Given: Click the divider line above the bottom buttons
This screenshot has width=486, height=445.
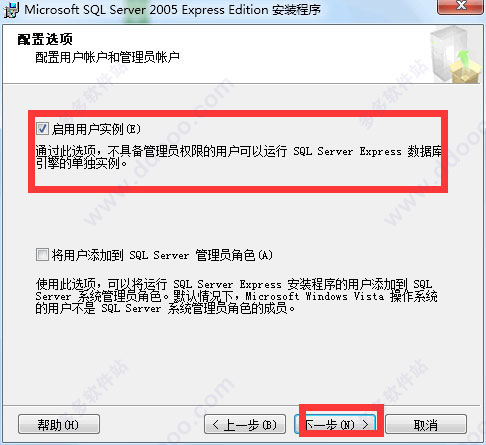Looking at the screenshot, I should tap(241, 406).
